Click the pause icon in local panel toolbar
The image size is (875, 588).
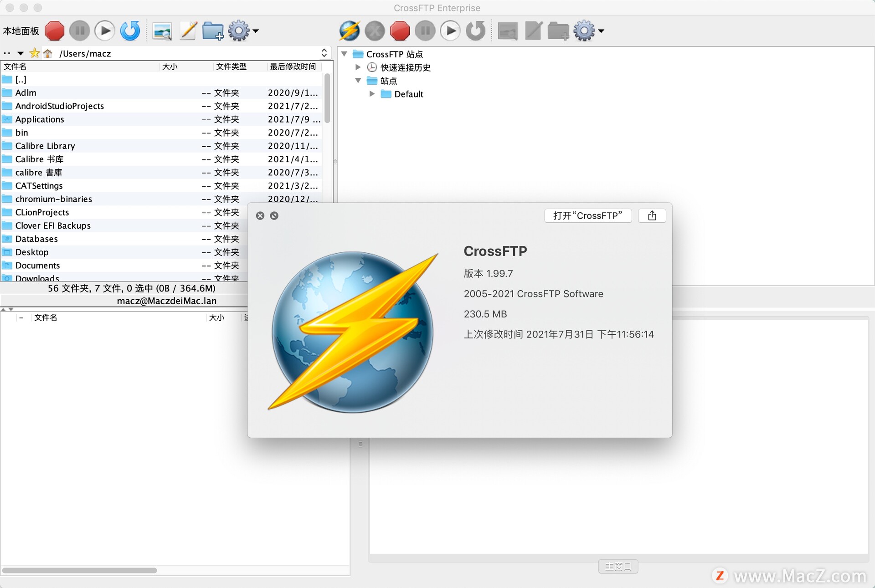[80, 31]
